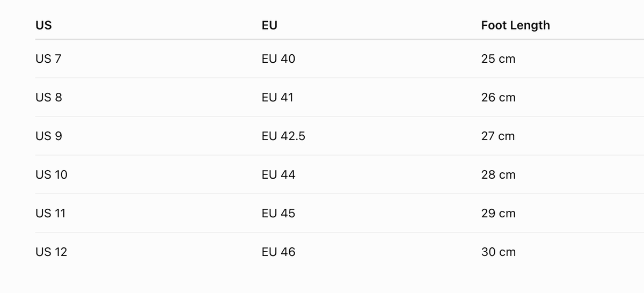The image size is (644, 293).
Task: Click the EU 40 cell
Action: click(279, 58)
